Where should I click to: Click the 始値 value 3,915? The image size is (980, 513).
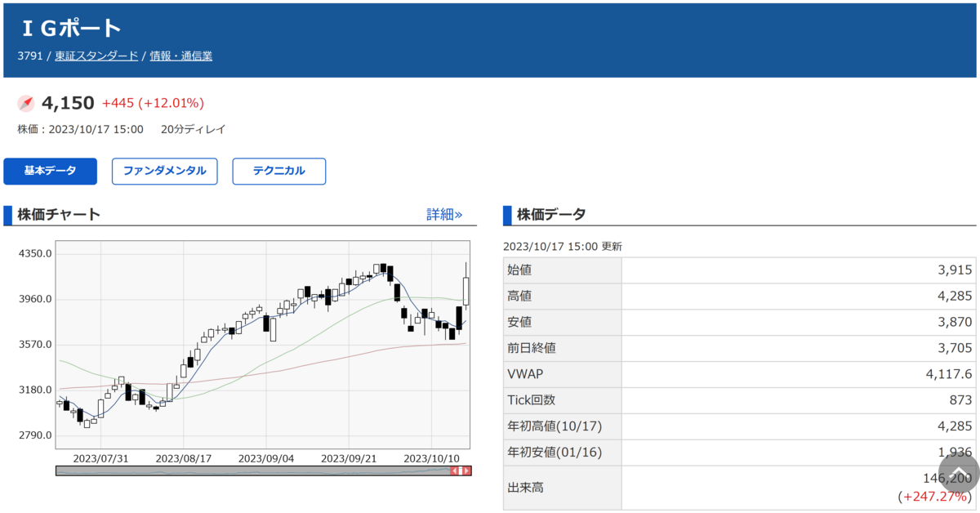pos(955,270)
